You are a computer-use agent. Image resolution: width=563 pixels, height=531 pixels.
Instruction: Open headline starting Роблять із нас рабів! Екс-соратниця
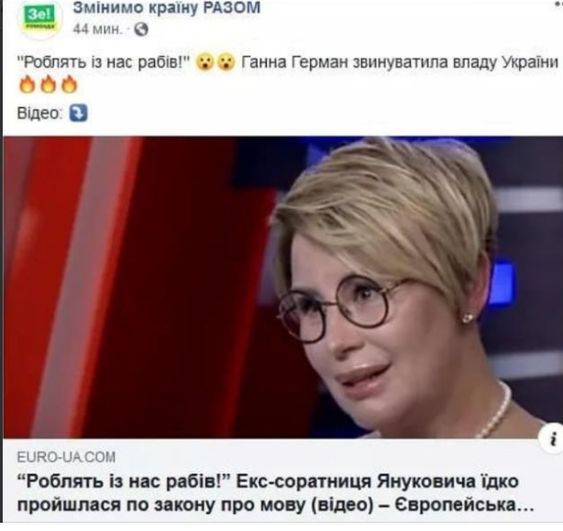click(276, 493)
